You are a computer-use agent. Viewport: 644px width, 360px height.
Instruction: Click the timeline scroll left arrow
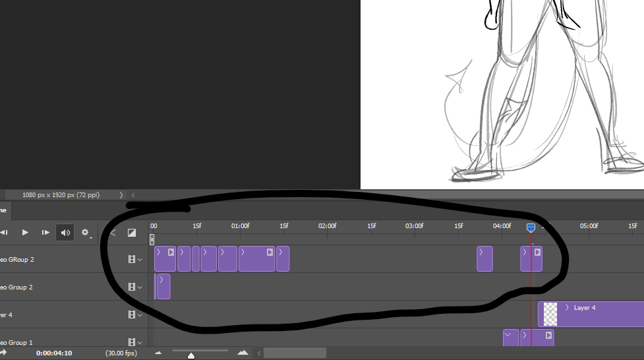[x=259, y=353]
